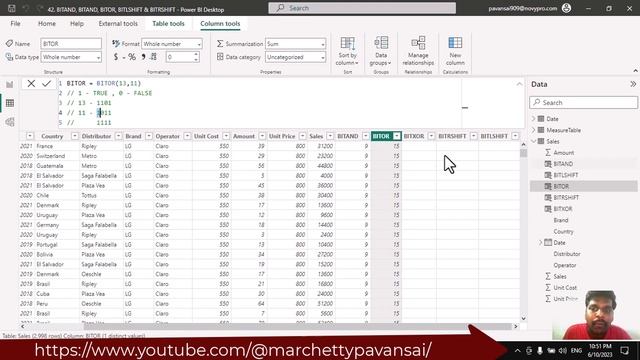Open the Help tab
Image resolution: width=640 pixels, height=360 pixels.
(x=77, y=24)
